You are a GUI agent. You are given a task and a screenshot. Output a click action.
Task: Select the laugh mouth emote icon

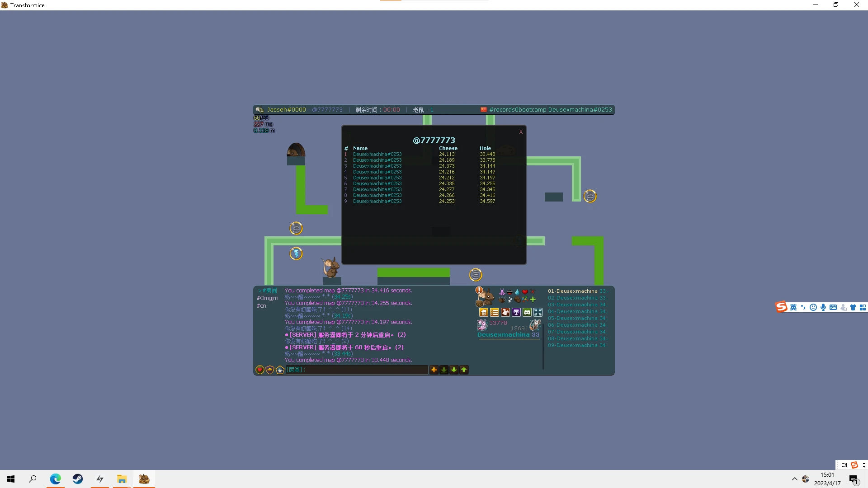(509, 292)
